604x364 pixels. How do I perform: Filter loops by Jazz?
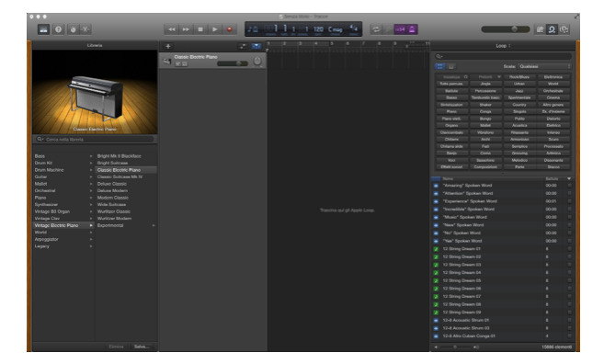(x=519, y=91)
